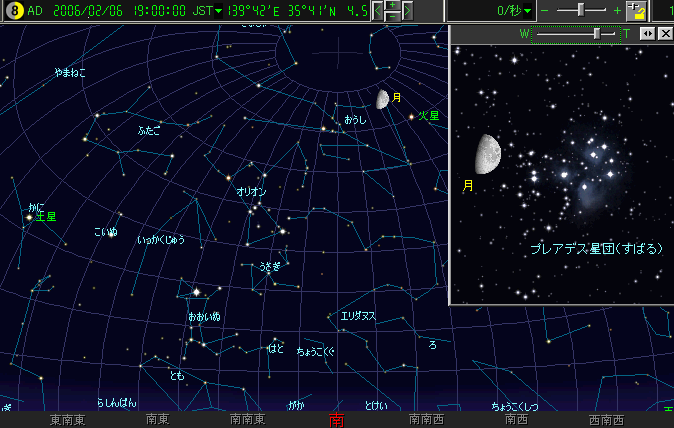Select the 南 (south) direction label
The width and height of the screenshot is (674, 428).
[336, 420]
